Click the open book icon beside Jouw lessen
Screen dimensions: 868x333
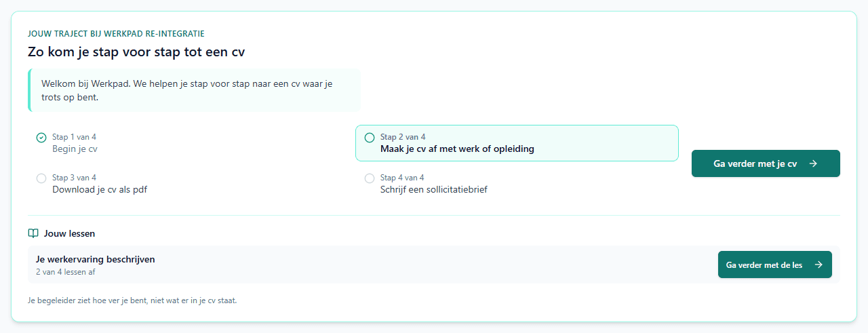pos(33,233)
